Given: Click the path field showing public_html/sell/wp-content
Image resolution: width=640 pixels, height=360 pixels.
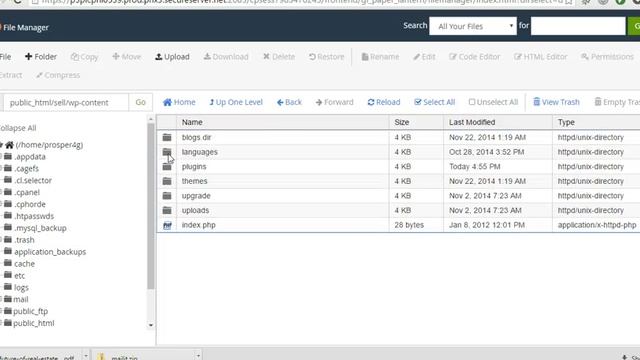Looking at the screenshot, I should point(66,102).
